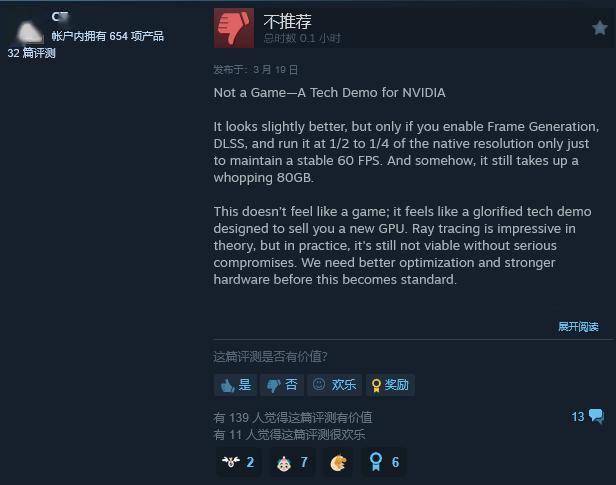Viewport: 616px width, 485px height.
Task: Mark the review as 欢乐 funny
Action: point(334,385)
